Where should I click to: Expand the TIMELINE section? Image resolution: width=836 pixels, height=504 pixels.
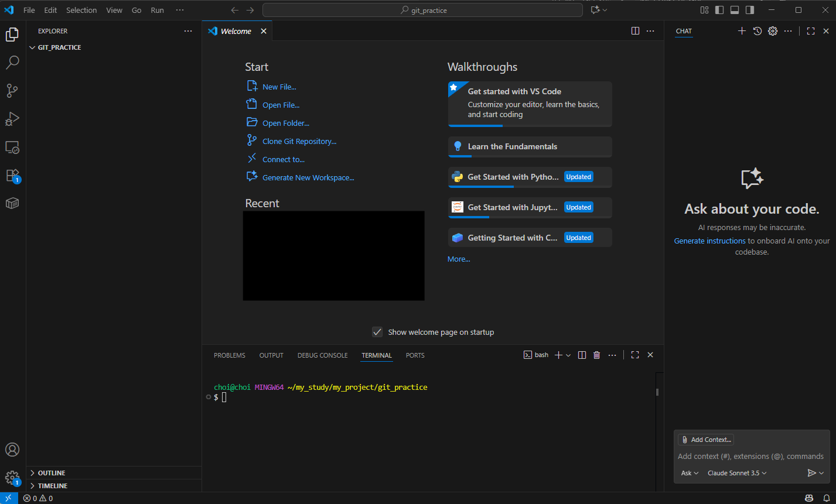[114, 486]
